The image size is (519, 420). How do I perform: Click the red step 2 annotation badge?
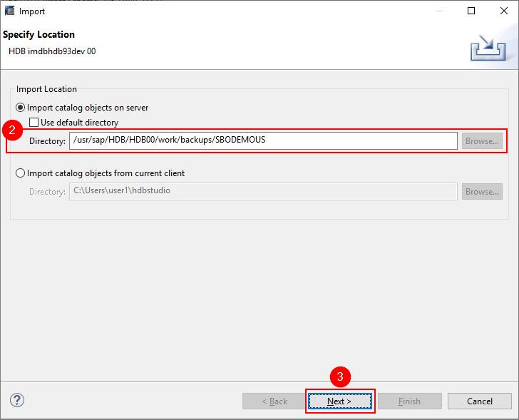[11, 130]
